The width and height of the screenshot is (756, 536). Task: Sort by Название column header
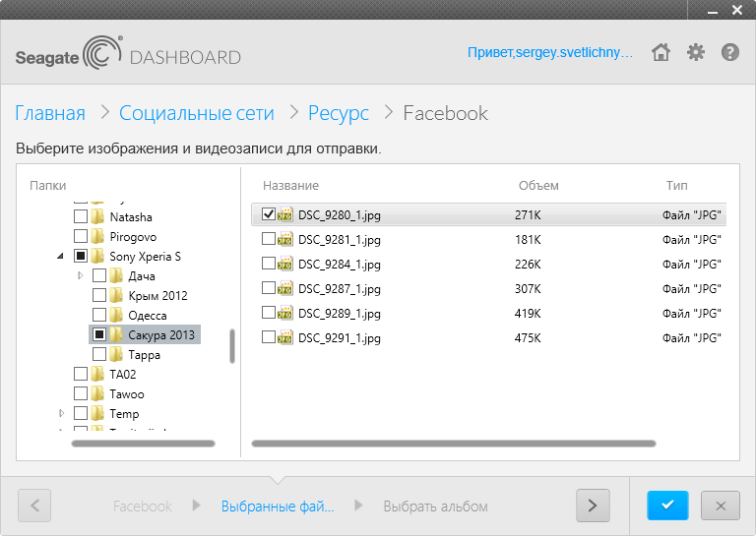(290, 186)
